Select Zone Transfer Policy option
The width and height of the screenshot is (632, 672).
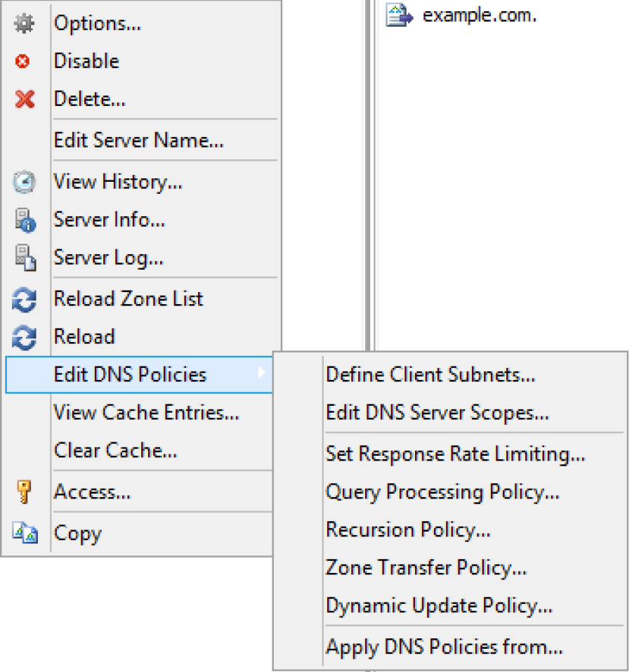426,567
